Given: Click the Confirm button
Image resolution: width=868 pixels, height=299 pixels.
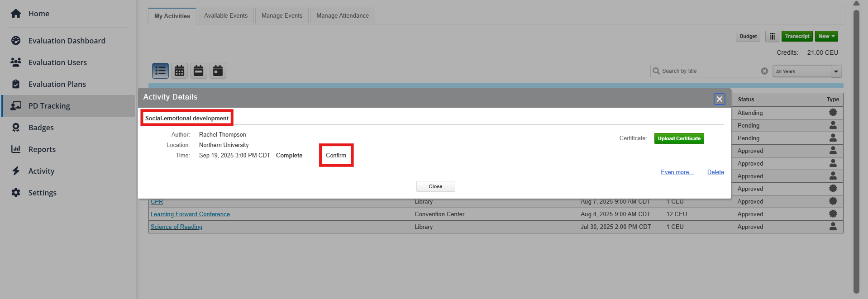Looking at the screenshot, I should pyautogui.click(x=336, y=155).
